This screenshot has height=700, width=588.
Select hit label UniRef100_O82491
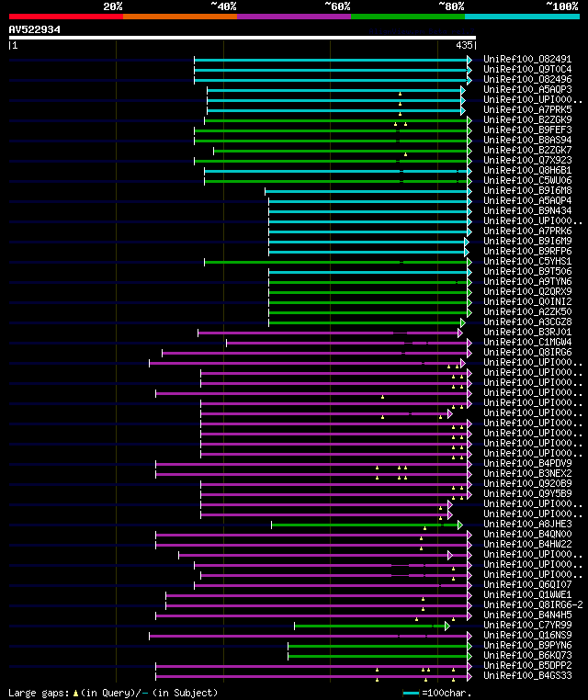click(x=527, y=59)
